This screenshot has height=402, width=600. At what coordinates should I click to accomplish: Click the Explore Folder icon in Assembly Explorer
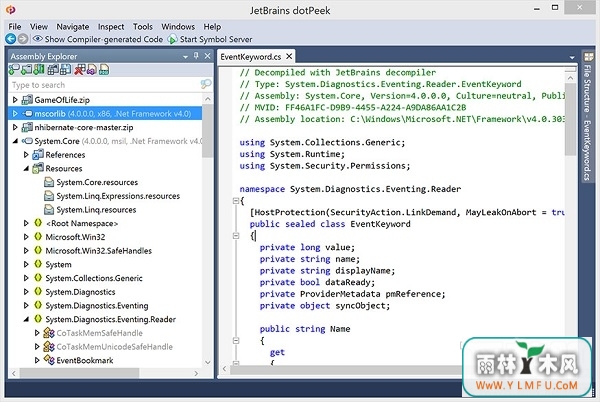point(39,70)
